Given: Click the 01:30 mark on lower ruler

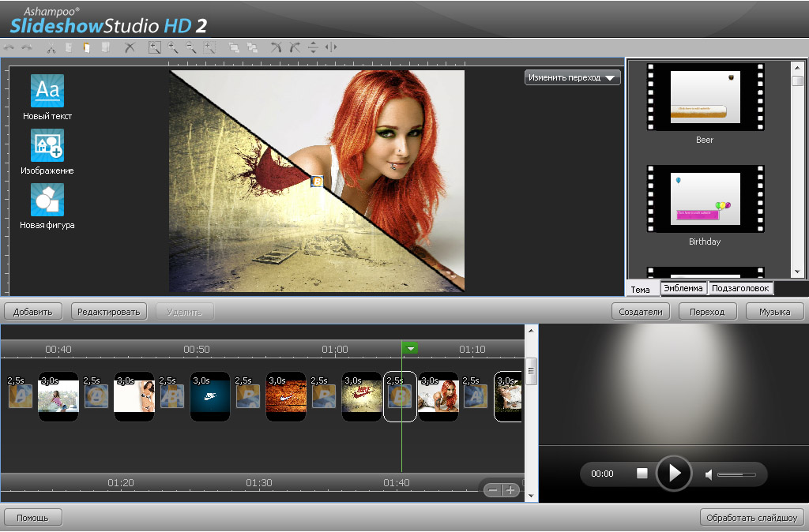Looking at the screenshot, I should point(259,483).
